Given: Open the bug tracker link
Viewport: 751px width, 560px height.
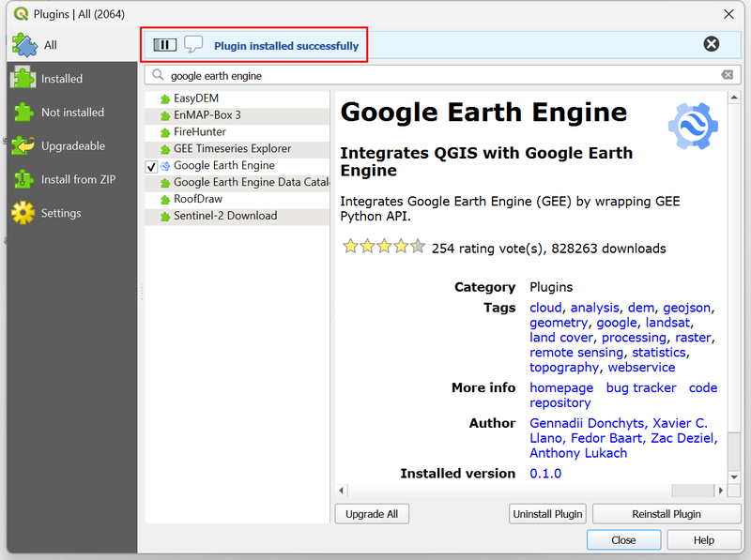Looking at the screenshot, I should [641, 388].
